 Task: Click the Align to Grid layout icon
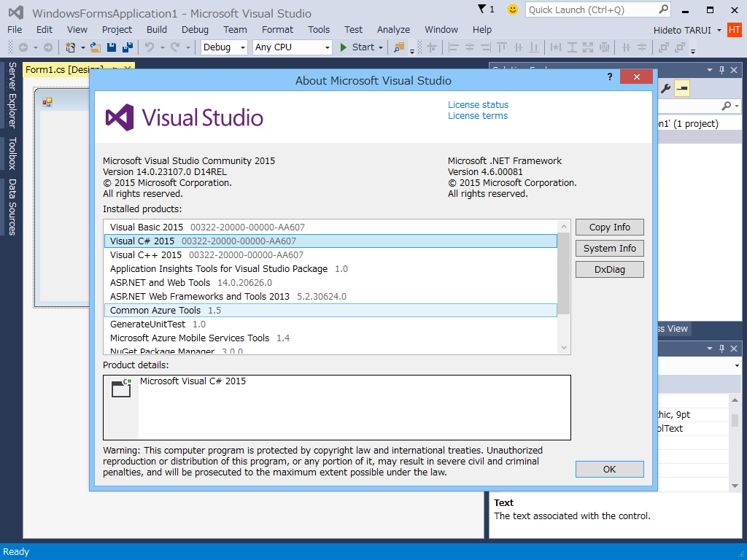pyautogui.click(x=432, y=47)
